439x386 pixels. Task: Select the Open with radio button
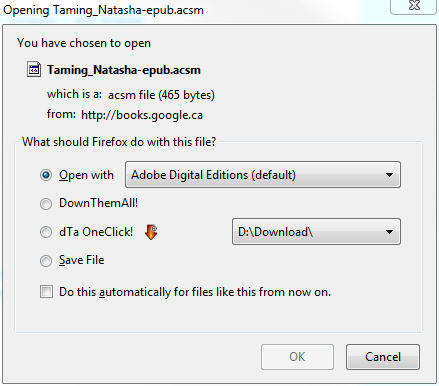(x=46, y=175)
